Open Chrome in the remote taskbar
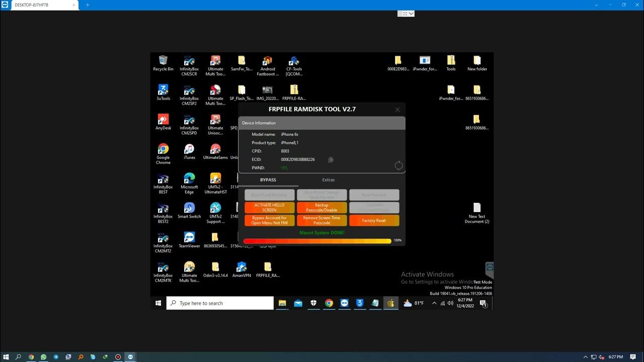644x362 pixels. [x=329, y=303]
